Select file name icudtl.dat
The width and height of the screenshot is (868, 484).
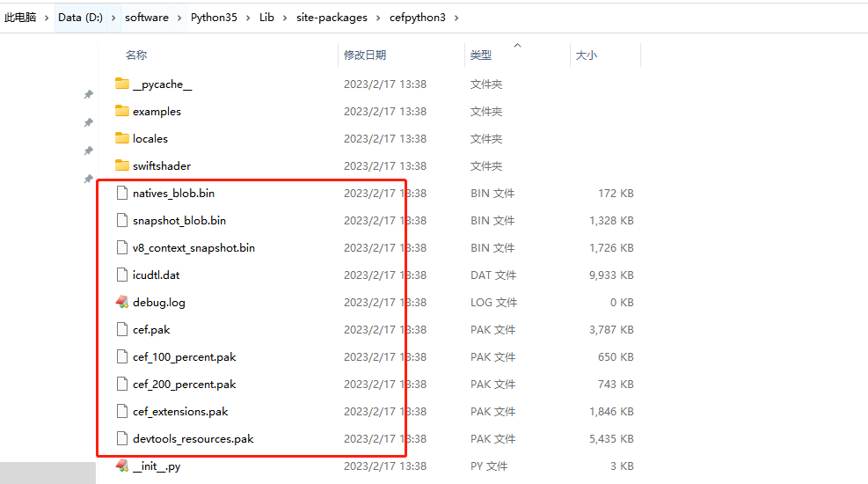coord(157,274)
